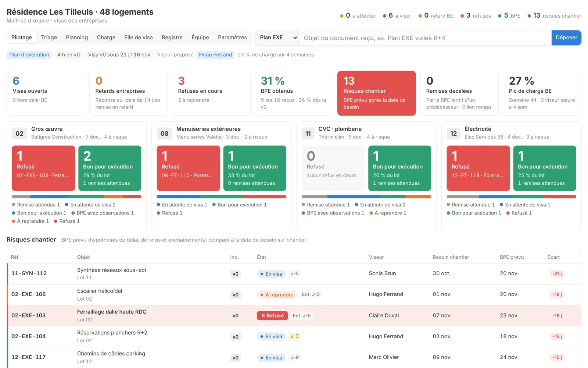Click À reprendre badge on 02-EXE-106 row
Viewport: 588px width, 368px height.
pyautogui.click(x=277, y=295)
